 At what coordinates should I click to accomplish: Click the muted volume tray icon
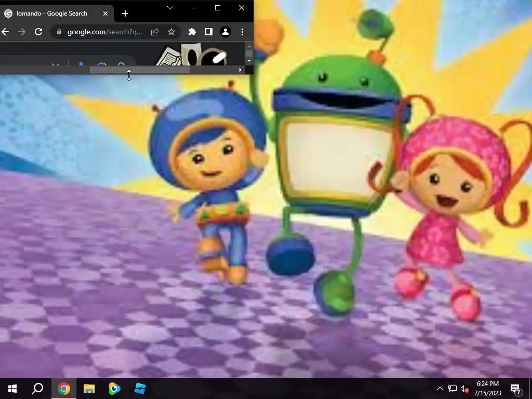pyautogui.click(x=464, y=389)
